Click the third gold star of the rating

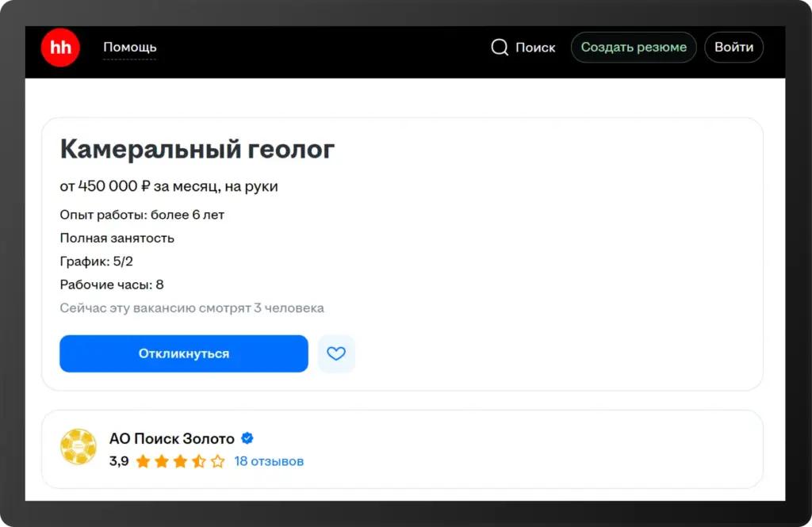tap(181, 460)
